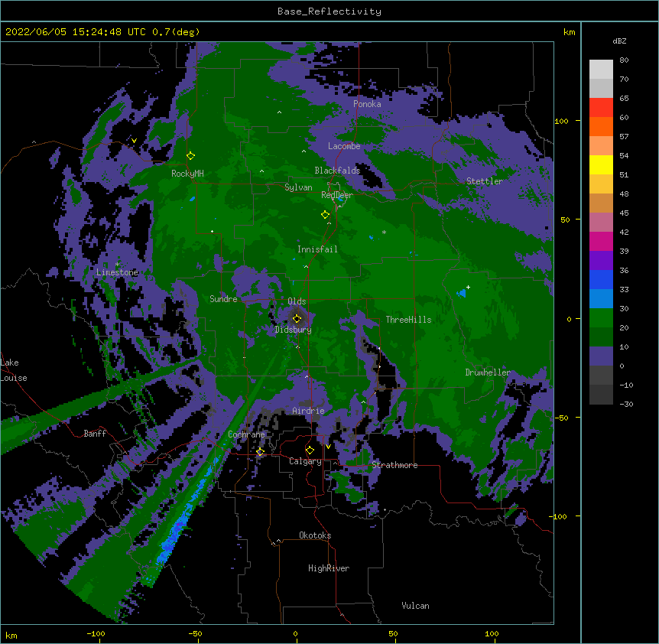
Task: Click the Base_Reflectivity title
Action: (329, 11)
